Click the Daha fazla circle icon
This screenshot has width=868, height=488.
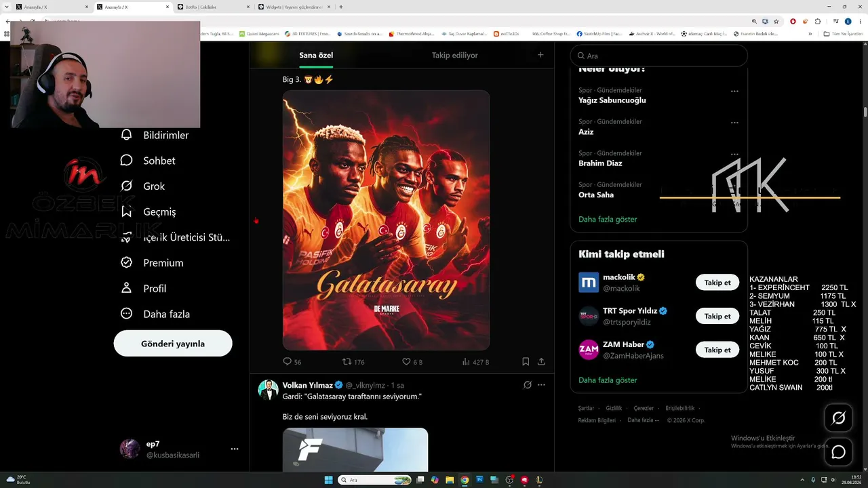[x=126, y=314]
